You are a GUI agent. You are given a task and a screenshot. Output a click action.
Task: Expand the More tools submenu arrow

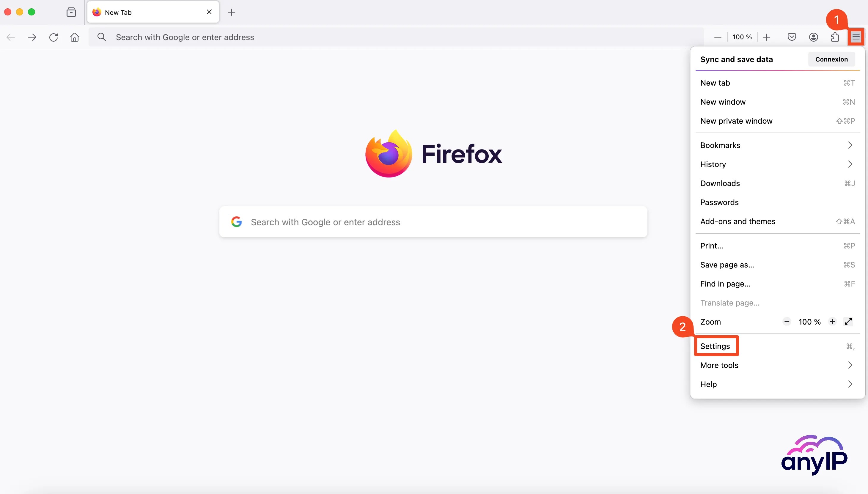(850, 365)
